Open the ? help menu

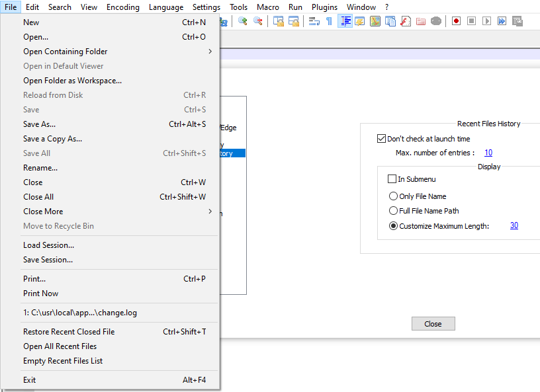coord(386,7)
